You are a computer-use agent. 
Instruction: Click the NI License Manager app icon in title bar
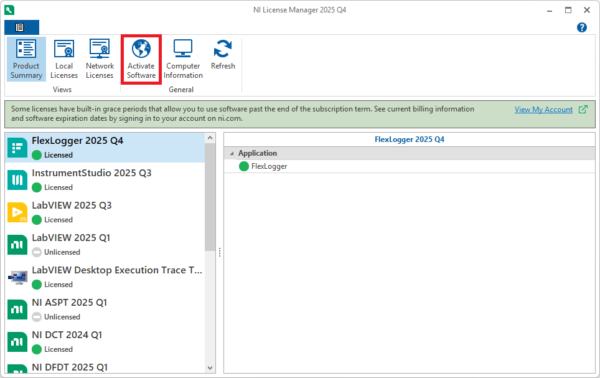[x=9, y=10]
